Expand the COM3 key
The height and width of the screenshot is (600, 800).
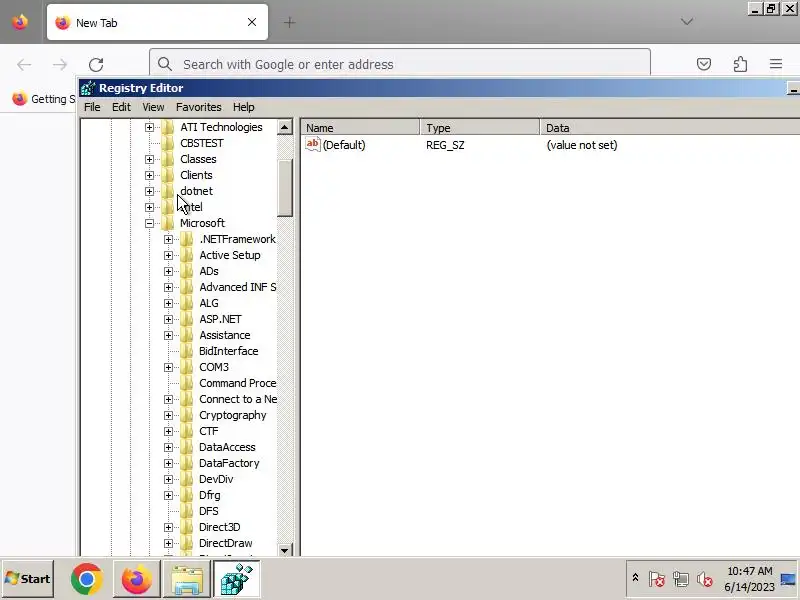(168, 367)
